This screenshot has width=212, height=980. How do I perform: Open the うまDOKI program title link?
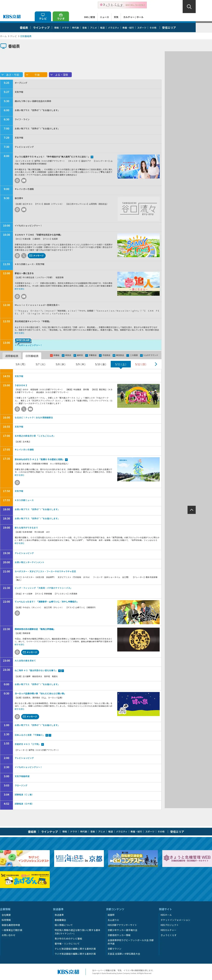click(x=21, y=385)
